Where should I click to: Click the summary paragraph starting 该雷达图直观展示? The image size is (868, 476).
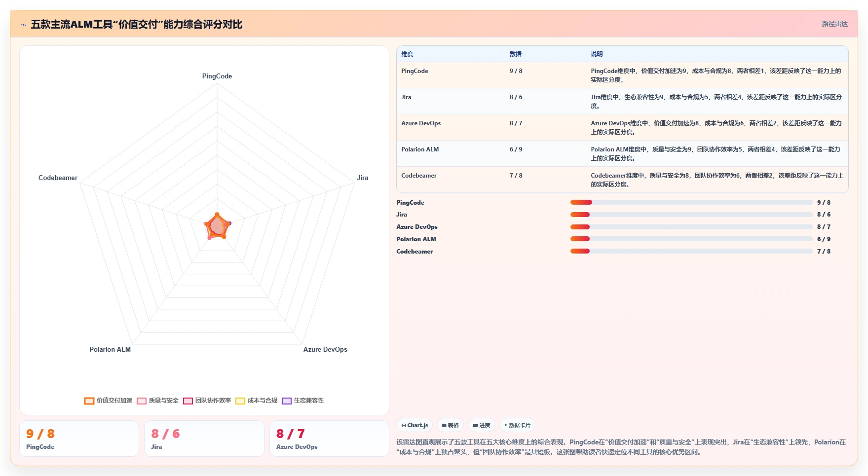click(621, 447)
